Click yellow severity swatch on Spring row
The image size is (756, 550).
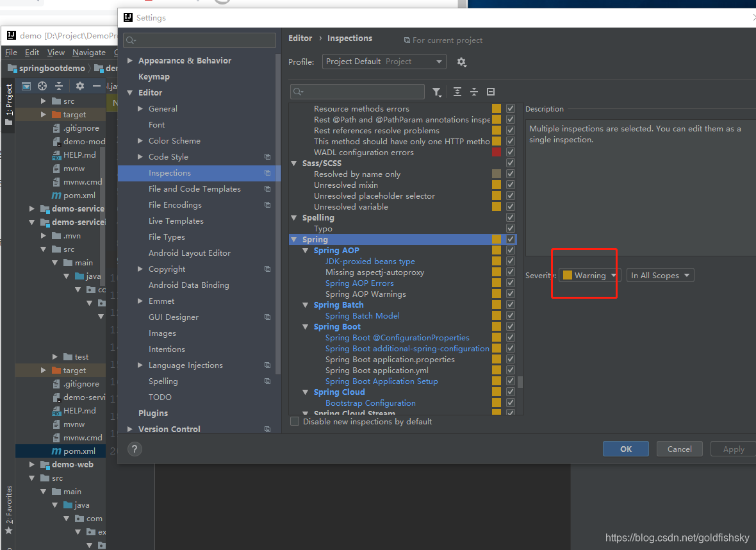pyautogui.click(x=496, y=239)
